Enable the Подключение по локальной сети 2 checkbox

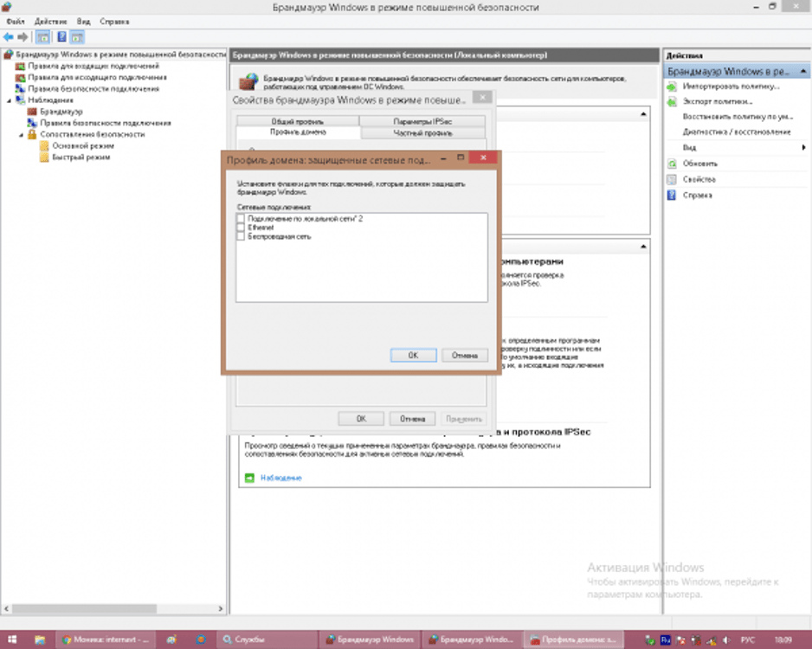[242, 219]
